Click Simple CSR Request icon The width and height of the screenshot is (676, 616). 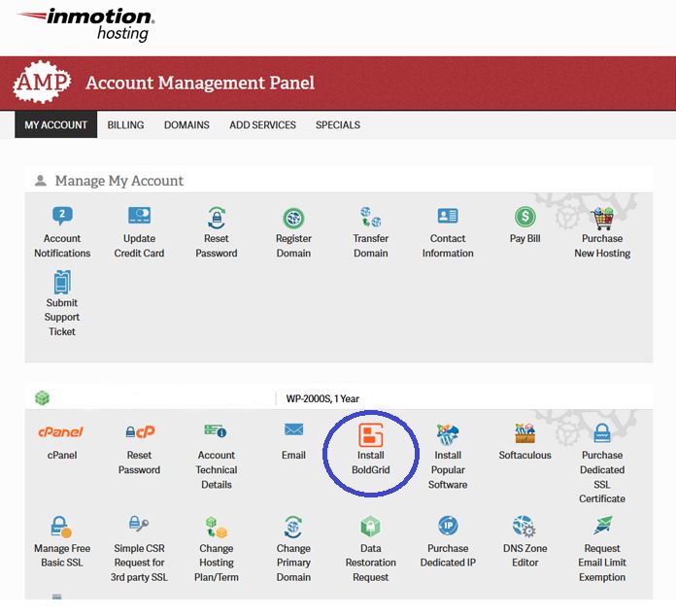[x=139, y=524]
